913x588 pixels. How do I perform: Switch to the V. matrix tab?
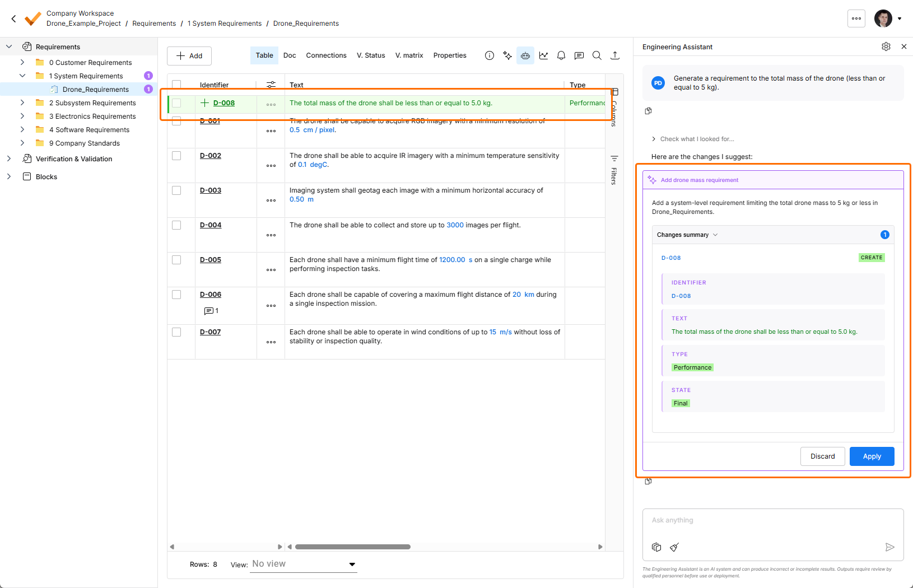click(409, 55)
